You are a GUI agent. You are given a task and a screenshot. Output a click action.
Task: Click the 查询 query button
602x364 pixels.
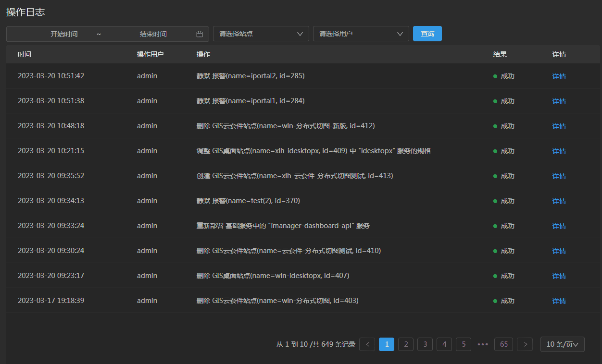coord(427,34)
